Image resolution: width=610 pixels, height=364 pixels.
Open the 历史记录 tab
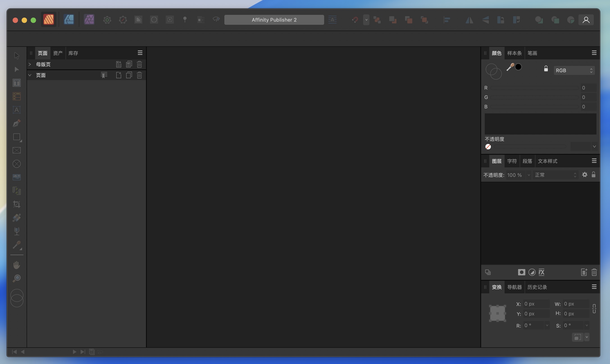pos(537,287)
